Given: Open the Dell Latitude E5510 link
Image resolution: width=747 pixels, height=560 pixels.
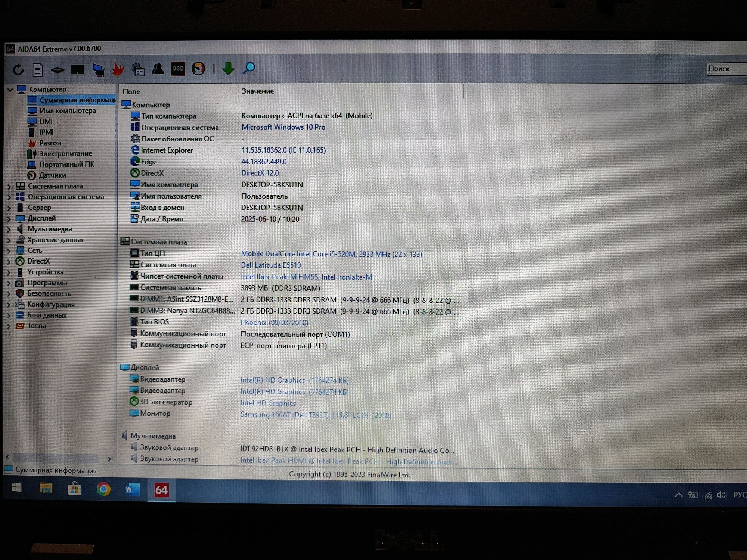Looking at the screenshot, I should coord(271,265).
